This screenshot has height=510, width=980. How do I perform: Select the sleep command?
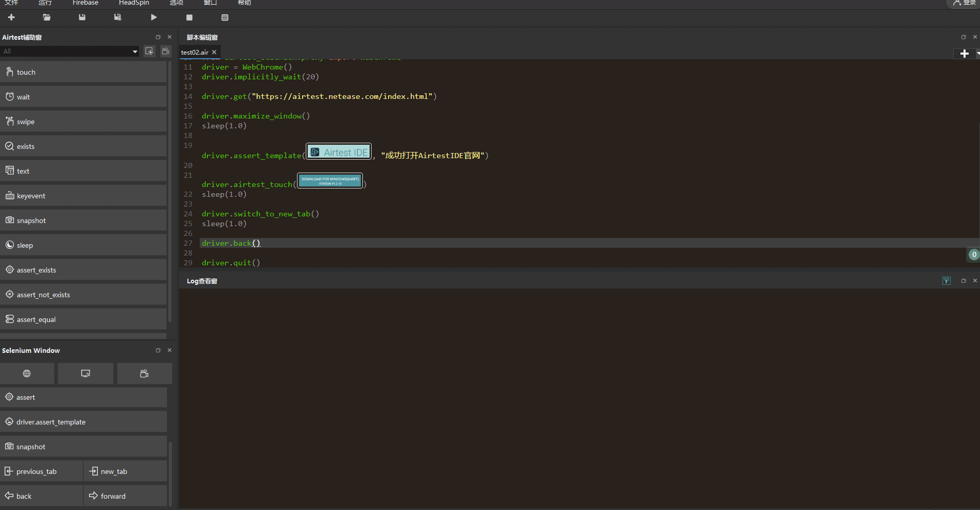83,245
